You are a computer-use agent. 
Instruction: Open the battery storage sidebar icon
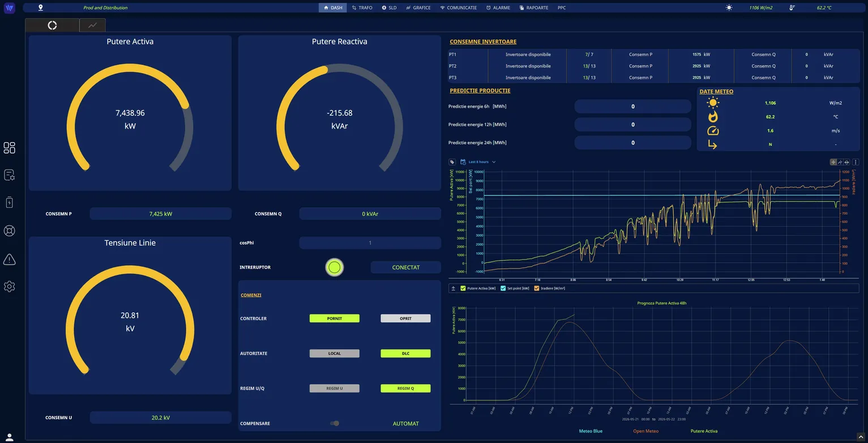click(9, 202)
